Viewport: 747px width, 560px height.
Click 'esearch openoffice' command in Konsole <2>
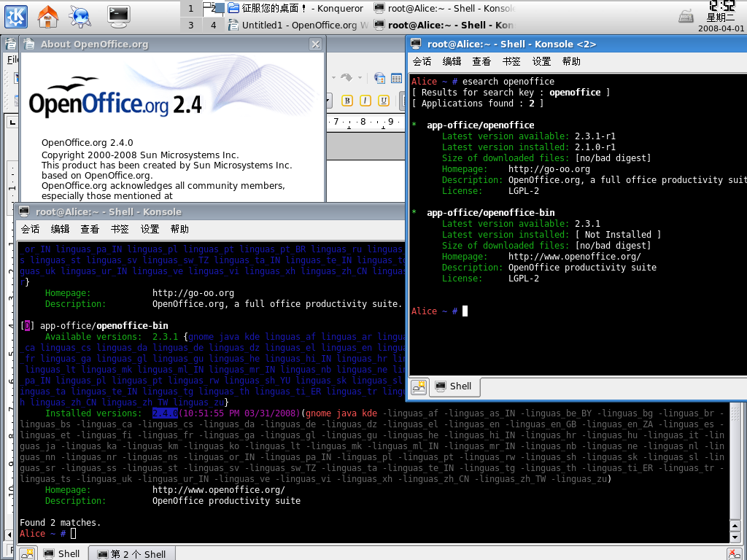[x=508, y=82]
